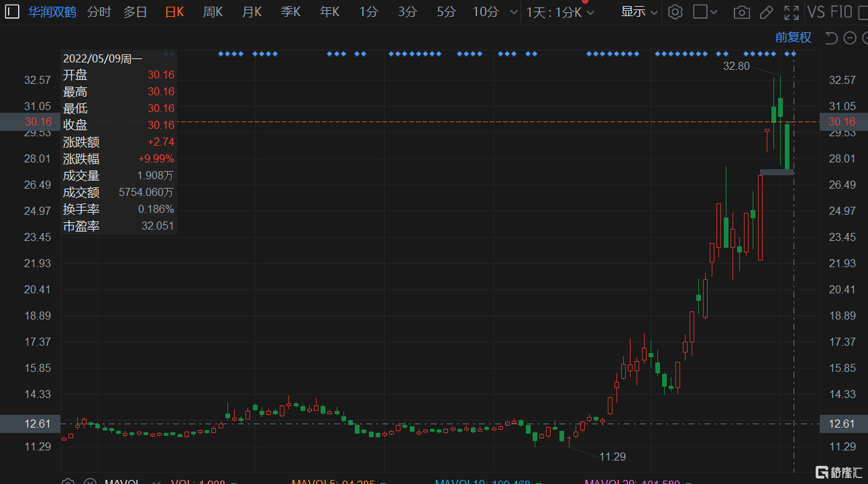Click the latest green candlestick on chart

tap(788, 146)
